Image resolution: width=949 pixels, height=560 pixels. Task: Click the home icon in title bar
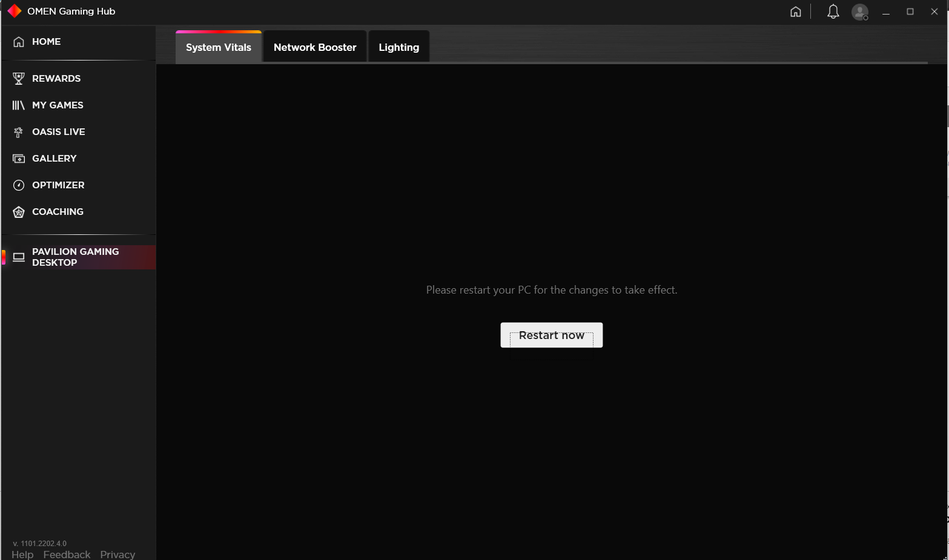pos(795,11)
